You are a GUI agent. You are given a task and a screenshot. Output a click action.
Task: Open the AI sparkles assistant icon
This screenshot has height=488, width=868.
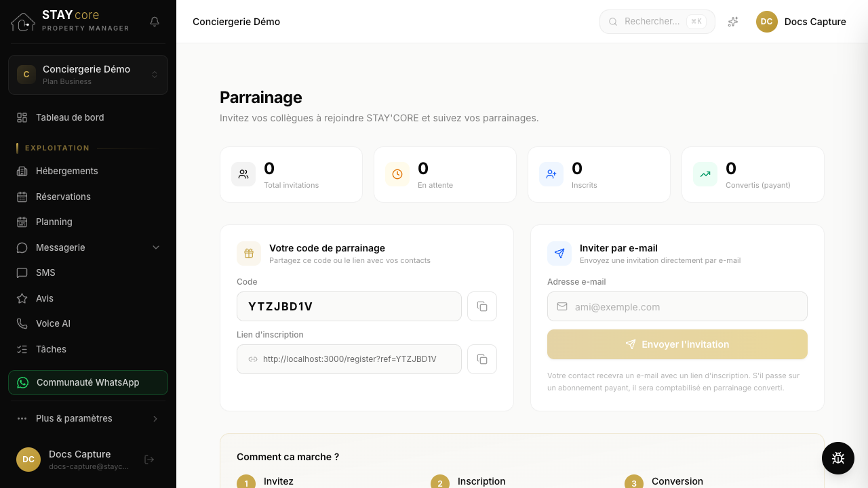733,22
